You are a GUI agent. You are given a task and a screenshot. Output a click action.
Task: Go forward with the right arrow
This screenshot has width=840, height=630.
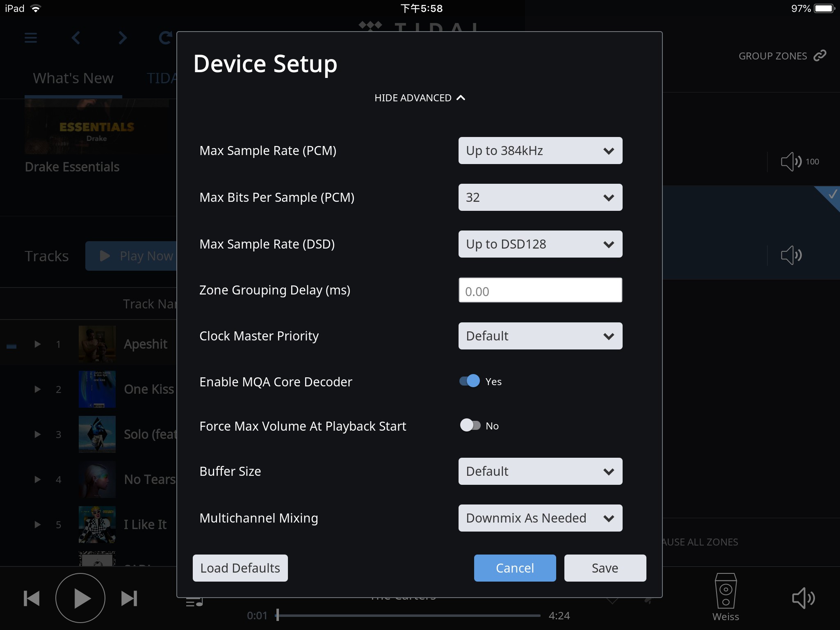[122, 38]
